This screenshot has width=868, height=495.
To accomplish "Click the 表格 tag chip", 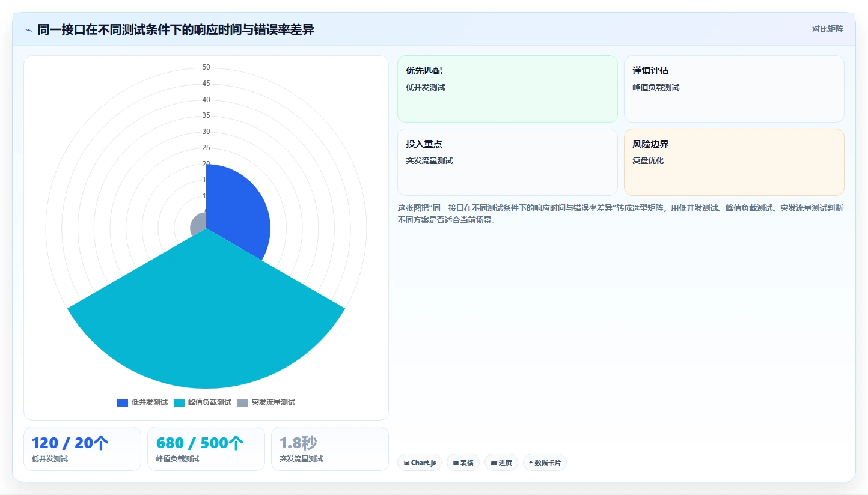I will pyautogui.click(x=463, y=463).
